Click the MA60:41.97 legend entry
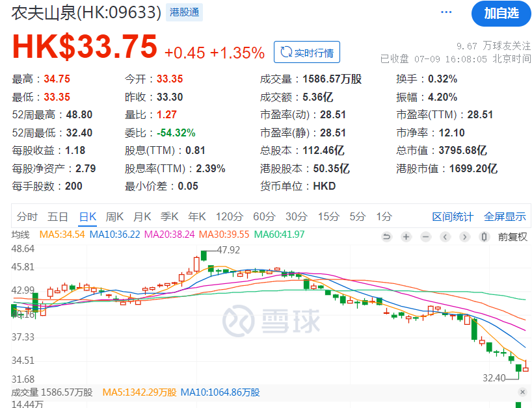 click(279, 235)
